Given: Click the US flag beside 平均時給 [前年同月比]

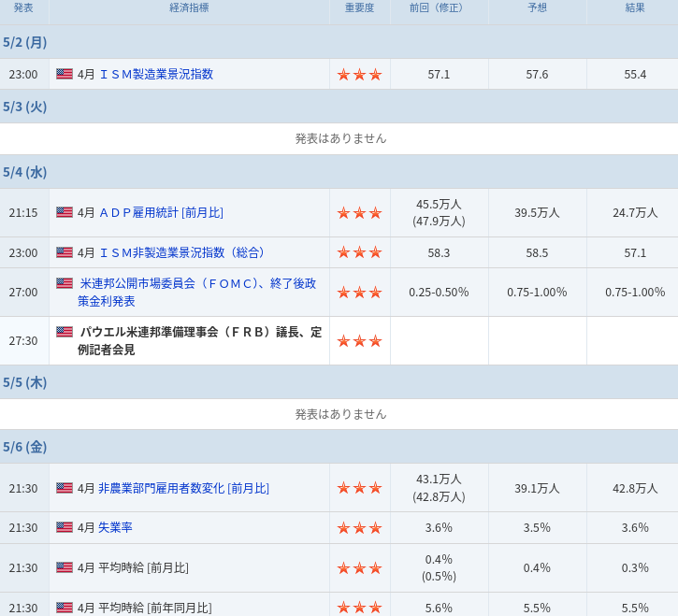Looking at the screenshot, I should click(x=65, y=608).
